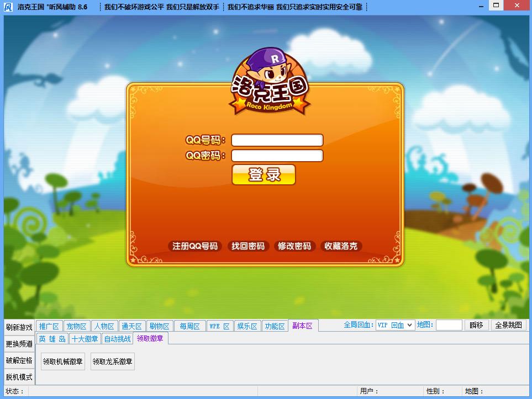
Task: Click the 刷新游戏 side button
Action: (19, 327)
